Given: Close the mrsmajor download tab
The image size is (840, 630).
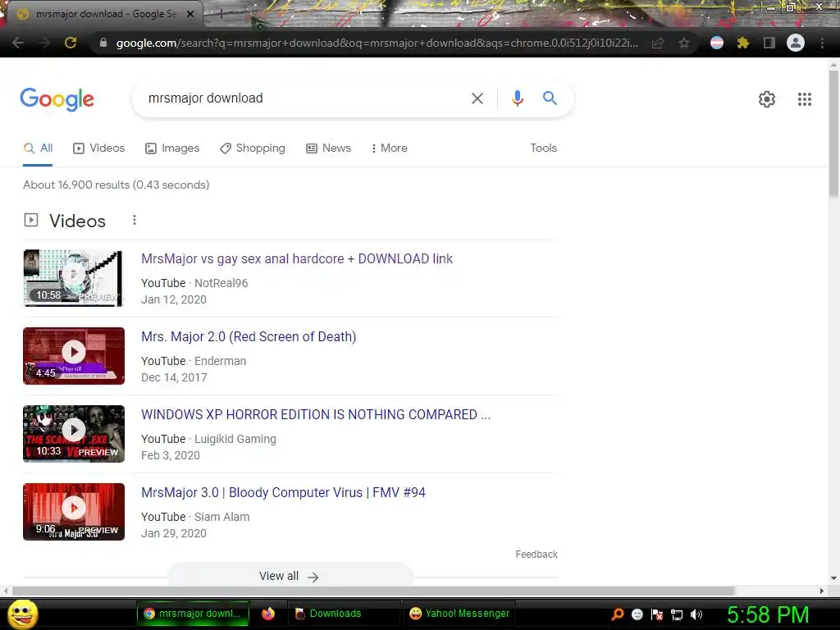Looking at the screenshot, I should 190,14.
